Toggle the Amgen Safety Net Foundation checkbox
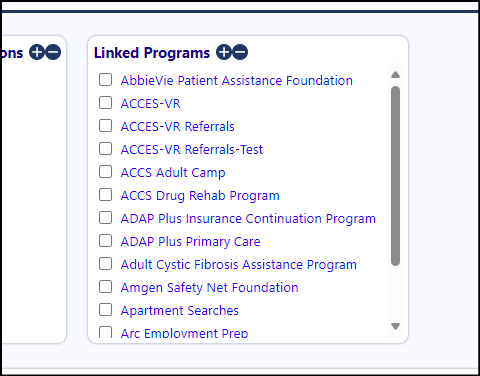The width and height of the screenshot is (480, 376). coord(105,287)
